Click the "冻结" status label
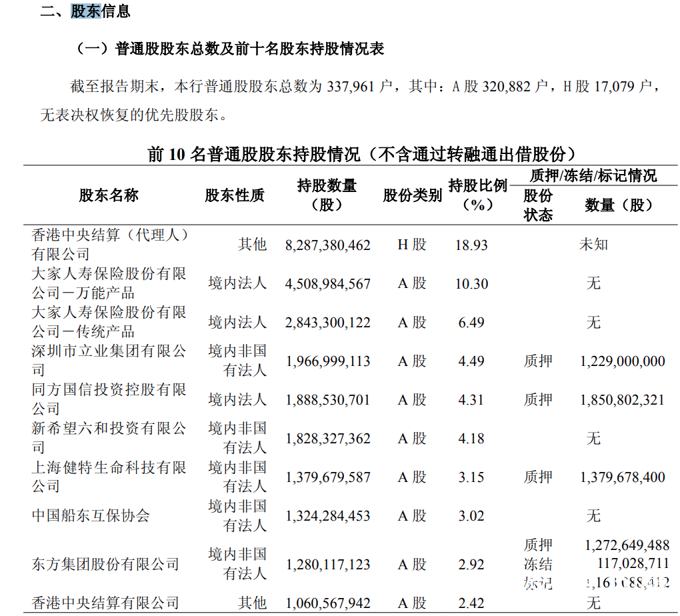The height and width of the screenshot is (616, 680). point(538,565)
